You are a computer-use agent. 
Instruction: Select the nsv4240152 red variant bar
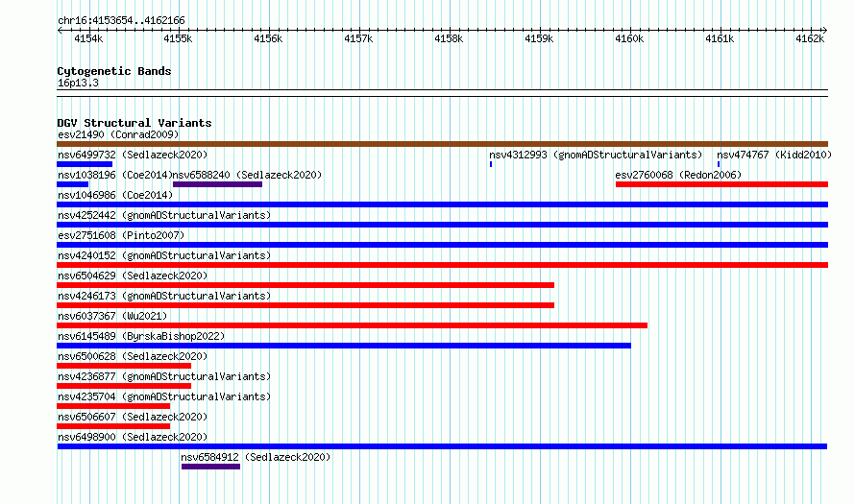[x=442, y=265]
